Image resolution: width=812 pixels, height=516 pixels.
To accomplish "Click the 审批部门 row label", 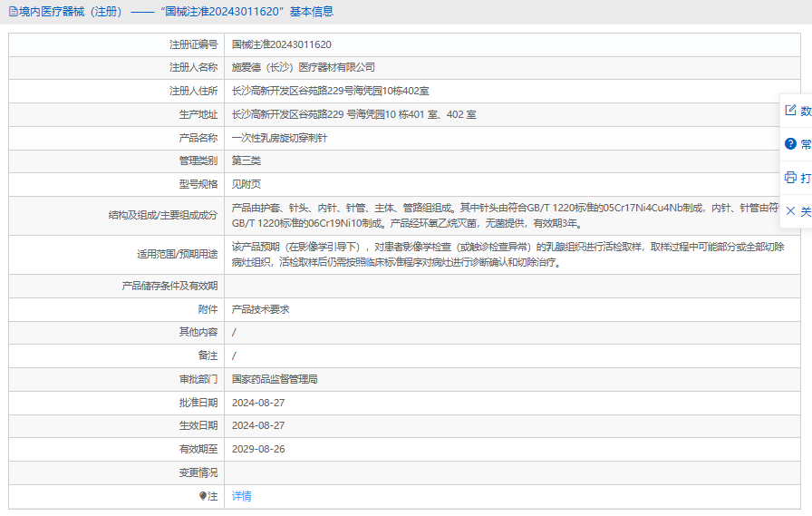I will click(198, 379).
